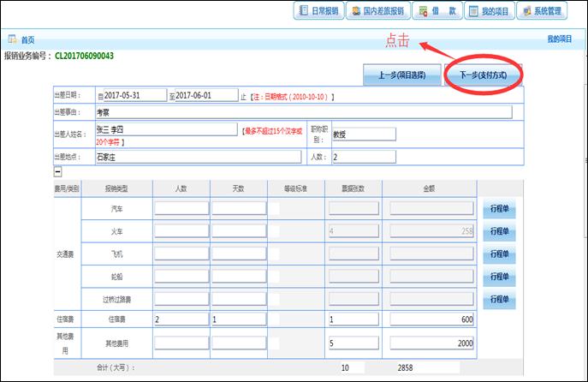Go to 下一步(支付方式)
The image size is (588, 382).
click(x=483, y=75)
